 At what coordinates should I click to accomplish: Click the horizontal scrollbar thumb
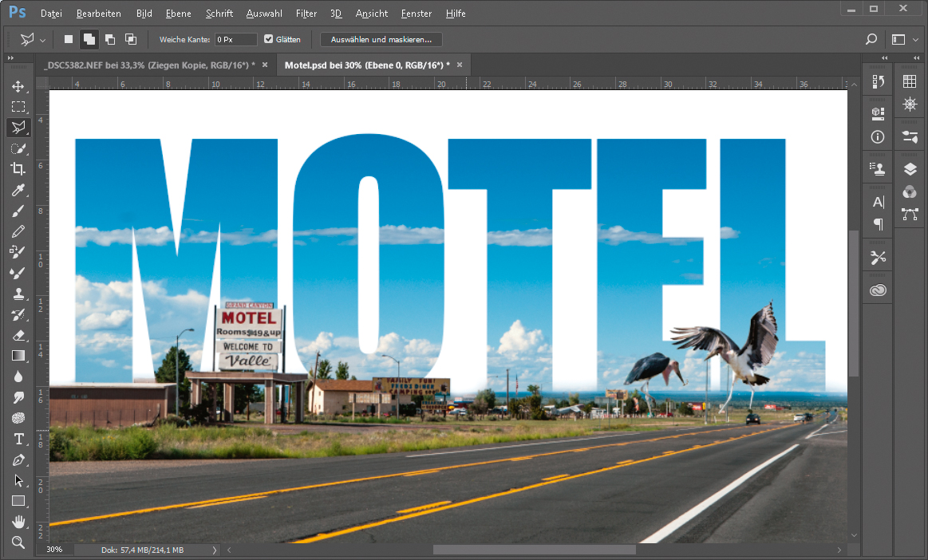click(x=534, y=550)
